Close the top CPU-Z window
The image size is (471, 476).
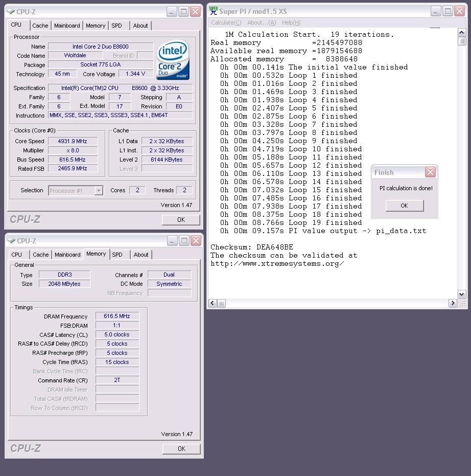196,12
